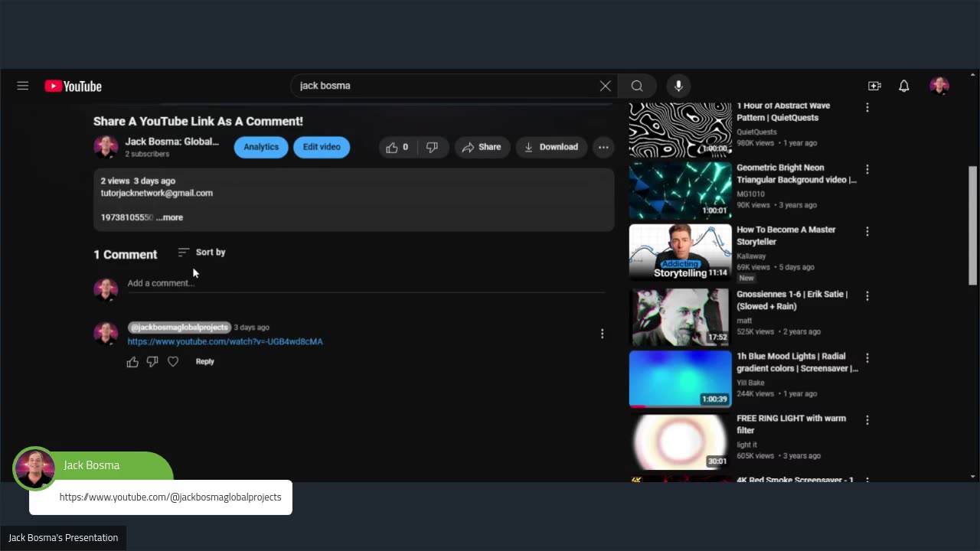The width and height of the screenshot is (980, 551).
Task: Open How To Become A Master Storyteller thumbnail
Action: coord(681,253)
